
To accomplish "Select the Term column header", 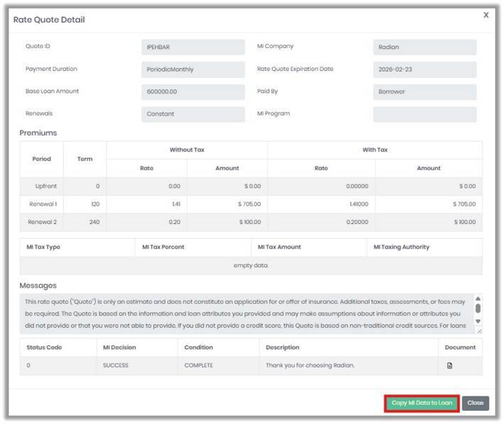I will tap(85, 159).
